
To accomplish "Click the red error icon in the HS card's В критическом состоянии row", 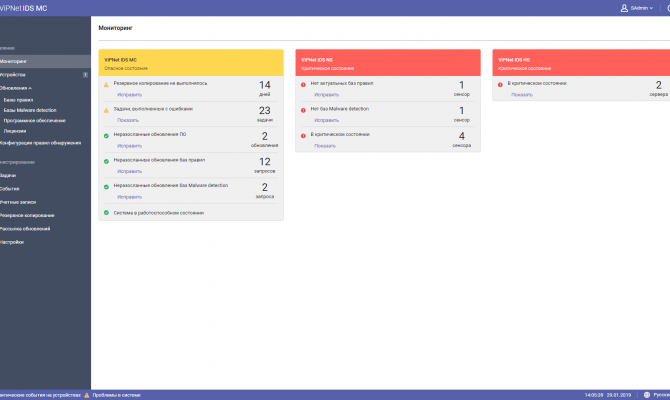I will (500, 85).
